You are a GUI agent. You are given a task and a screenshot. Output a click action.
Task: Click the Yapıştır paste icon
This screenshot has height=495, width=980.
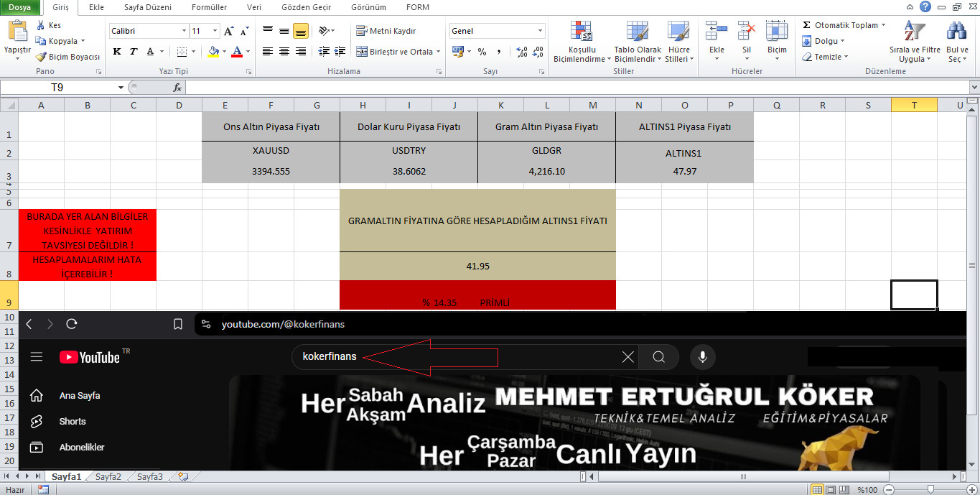(17, 32)
